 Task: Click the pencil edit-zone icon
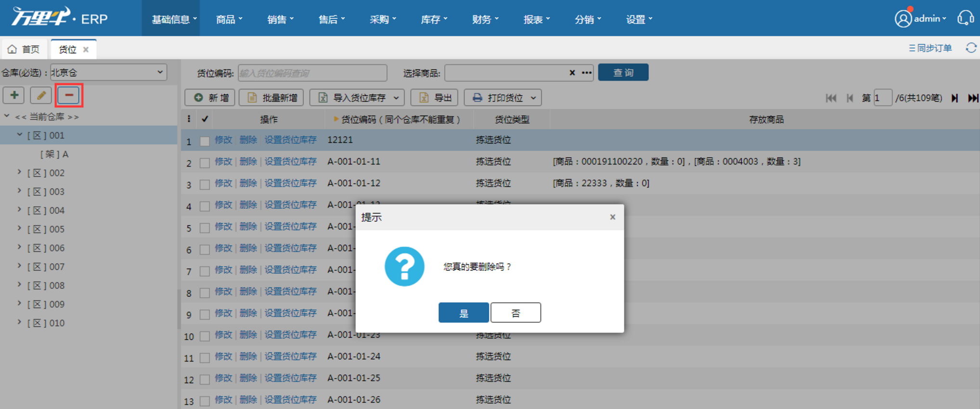pyautogui.click(x=41, y=95)
